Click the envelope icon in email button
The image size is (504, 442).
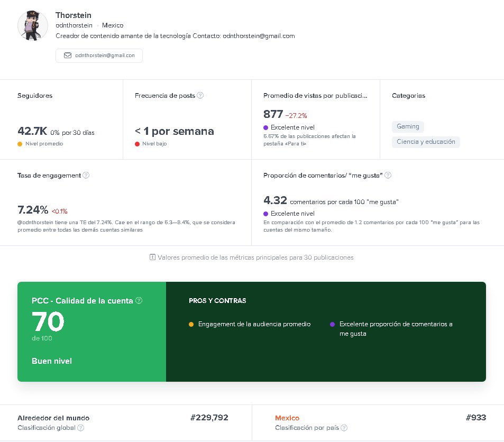pos(68,56)
